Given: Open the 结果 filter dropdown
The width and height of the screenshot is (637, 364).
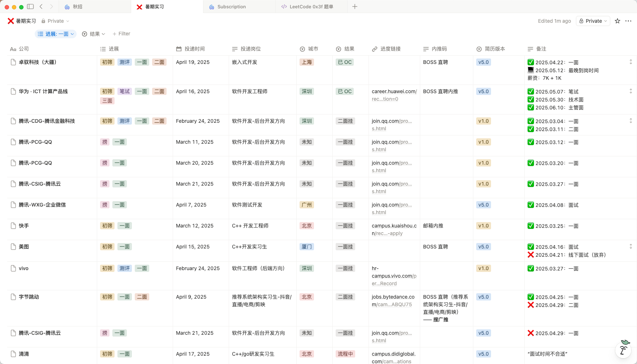Looking at the screenshot, I should (x=94, y=34).
